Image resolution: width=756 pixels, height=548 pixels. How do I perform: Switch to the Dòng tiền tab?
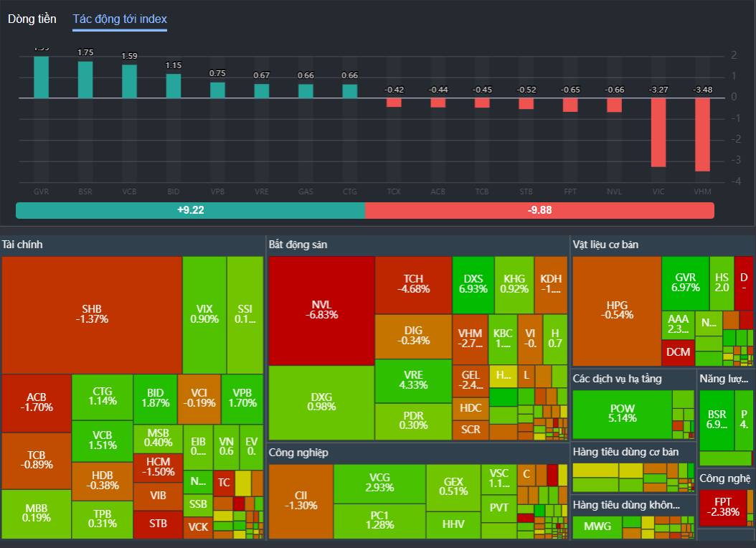[x=32, y=19]
